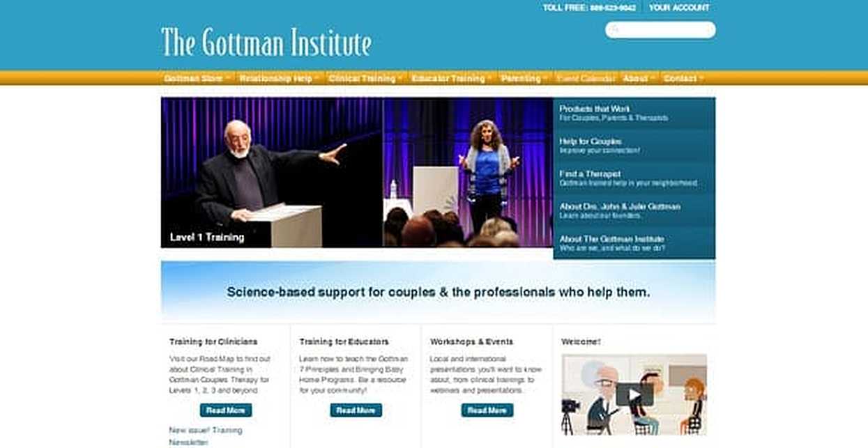Select Help for Couples panel item
This screenshot has height=448, width=868.
pos(634,146)
